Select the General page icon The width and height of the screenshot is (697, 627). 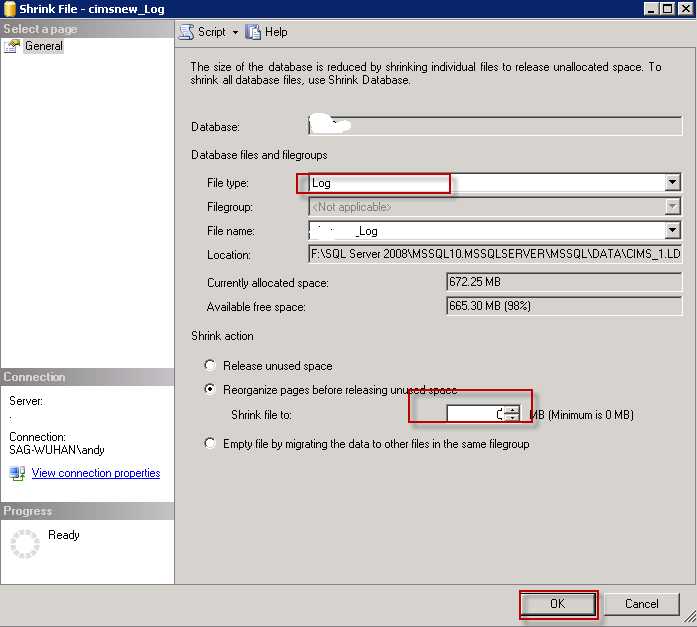[x=12, y=46]
